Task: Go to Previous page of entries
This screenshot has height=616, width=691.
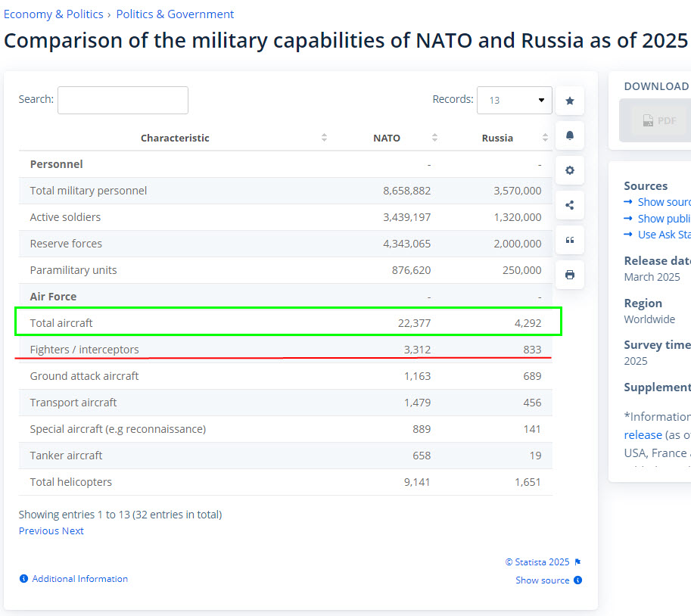Action: point(39,531)
